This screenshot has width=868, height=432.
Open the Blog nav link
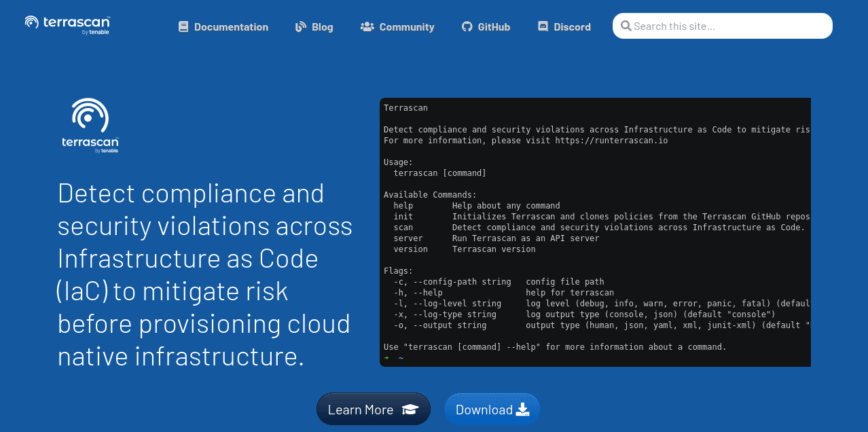(x=314, y=27)
